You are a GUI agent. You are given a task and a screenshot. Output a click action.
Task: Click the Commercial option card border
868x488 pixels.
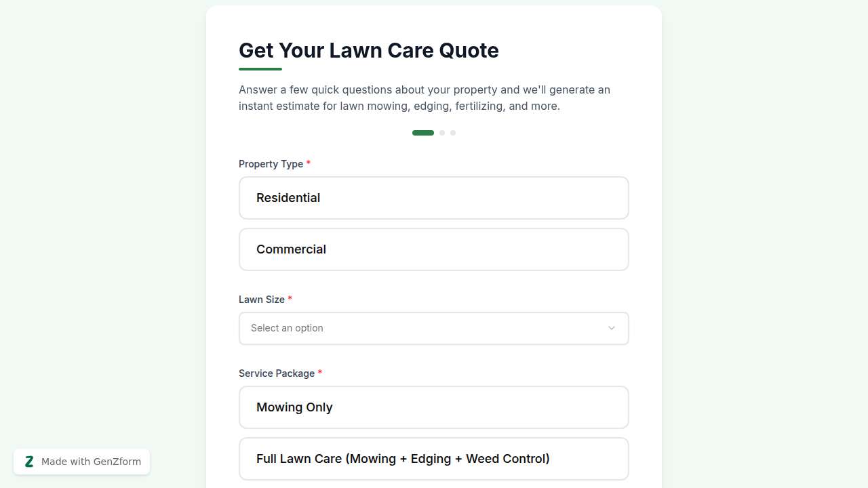click(434, 230)
